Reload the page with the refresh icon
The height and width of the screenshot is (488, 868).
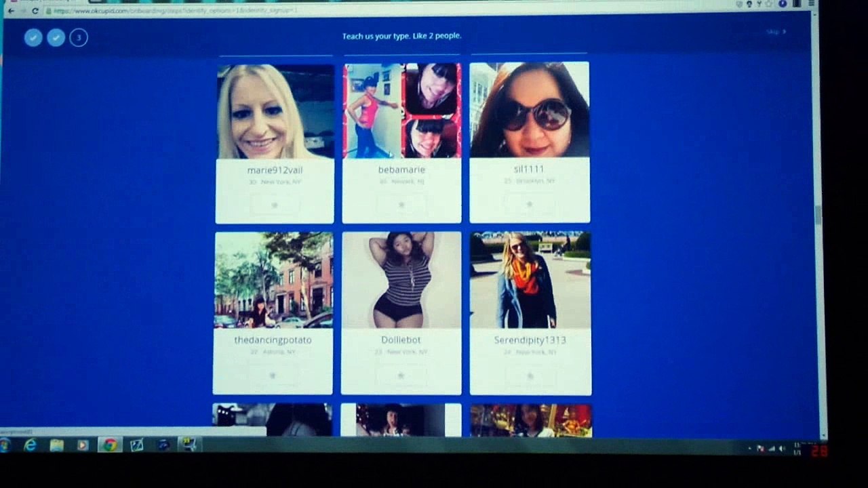35,11
